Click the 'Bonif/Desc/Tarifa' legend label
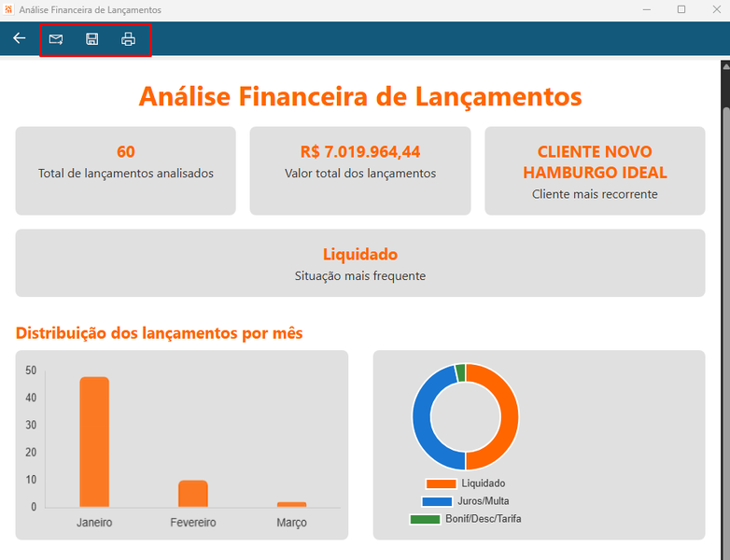Screen dimensions: 730x560 click(x=484, y=519)
